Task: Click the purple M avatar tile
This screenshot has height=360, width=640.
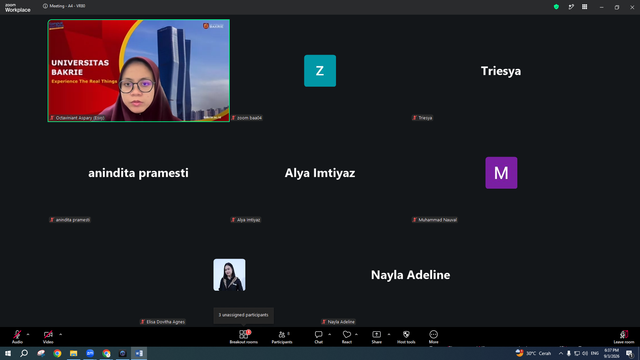Action: tap(501, 173)
